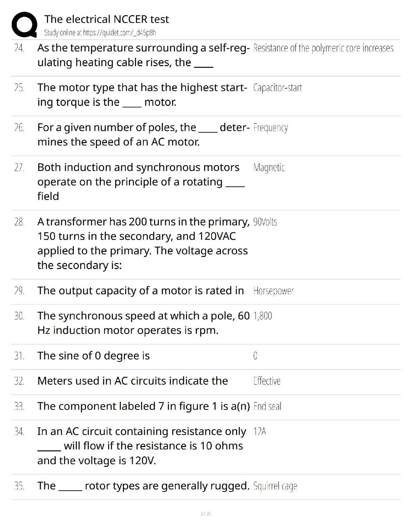
Task: Select question 31 'The sine of 0 degree is'
Action: click(93, 356)
